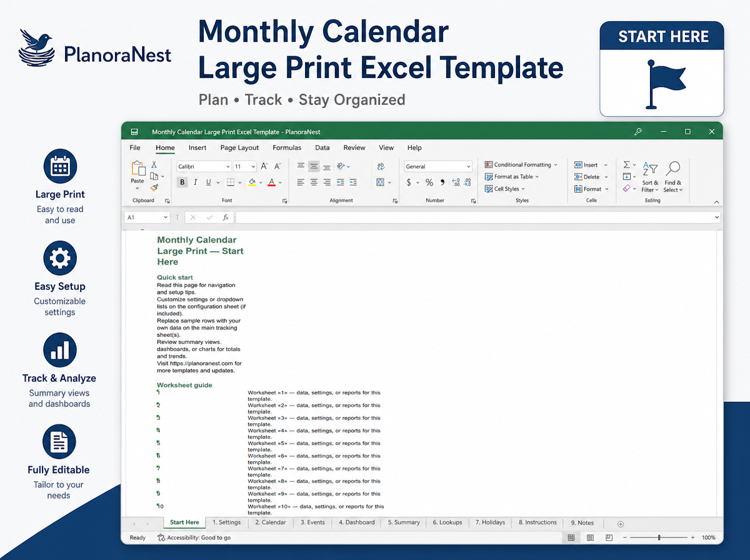Toggle Wrap Text

[381, 166]
